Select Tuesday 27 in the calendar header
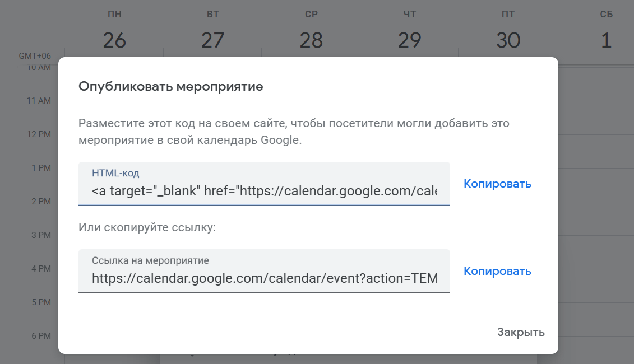Viewport: 634px width, 364px height. (x=212, y=40)
